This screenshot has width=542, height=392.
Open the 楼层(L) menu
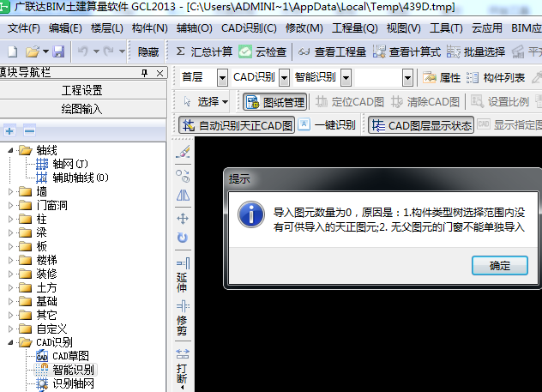pos(107,28)
